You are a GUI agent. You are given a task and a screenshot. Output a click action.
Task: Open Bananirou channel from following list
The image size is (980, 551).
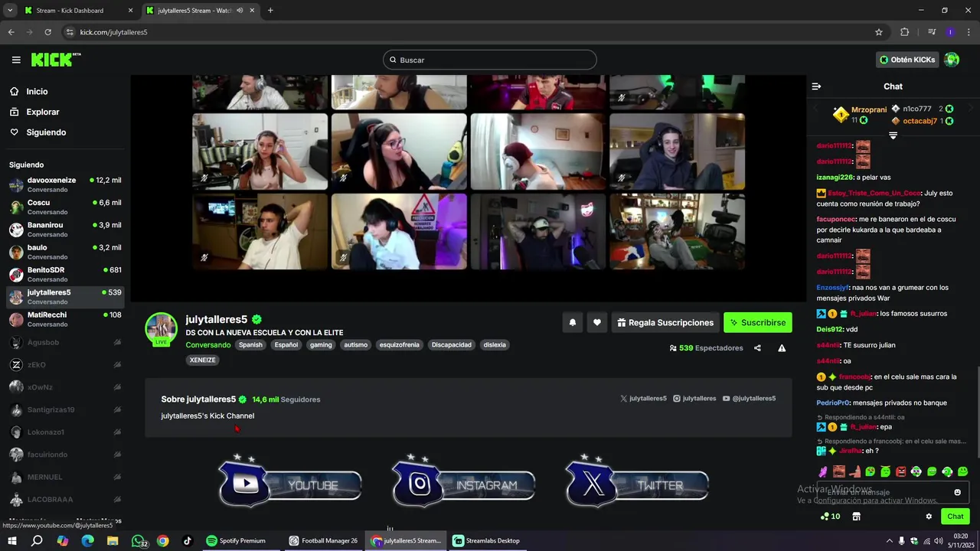point(65,230)
